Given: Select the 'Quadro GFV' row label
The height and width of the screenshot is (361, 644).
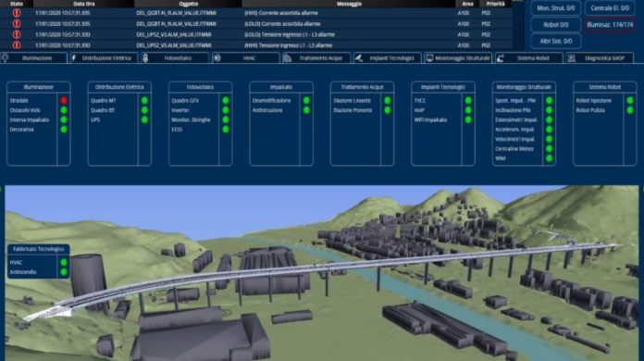Looking at the screenshot, I should point(185,100).
